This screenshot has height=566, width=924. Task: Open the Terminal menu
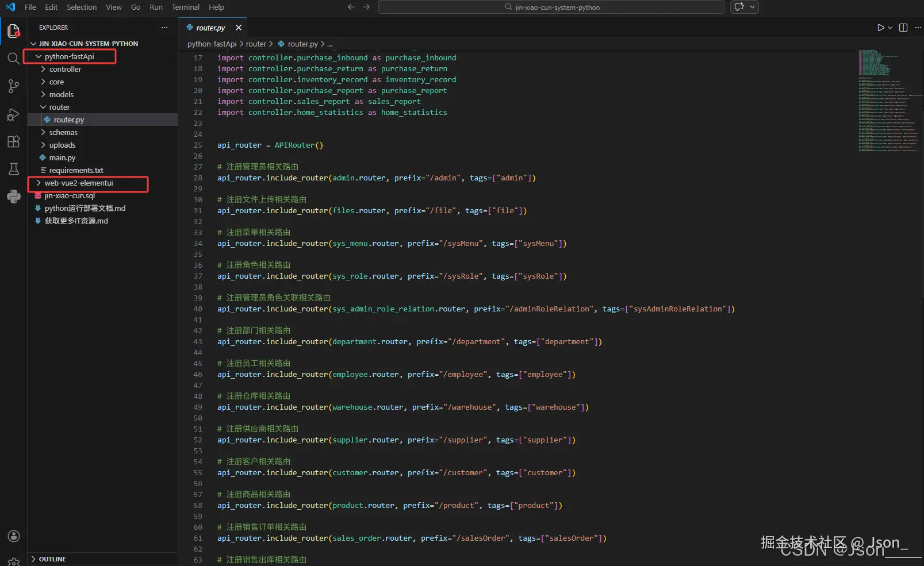[x=185, y=7]
